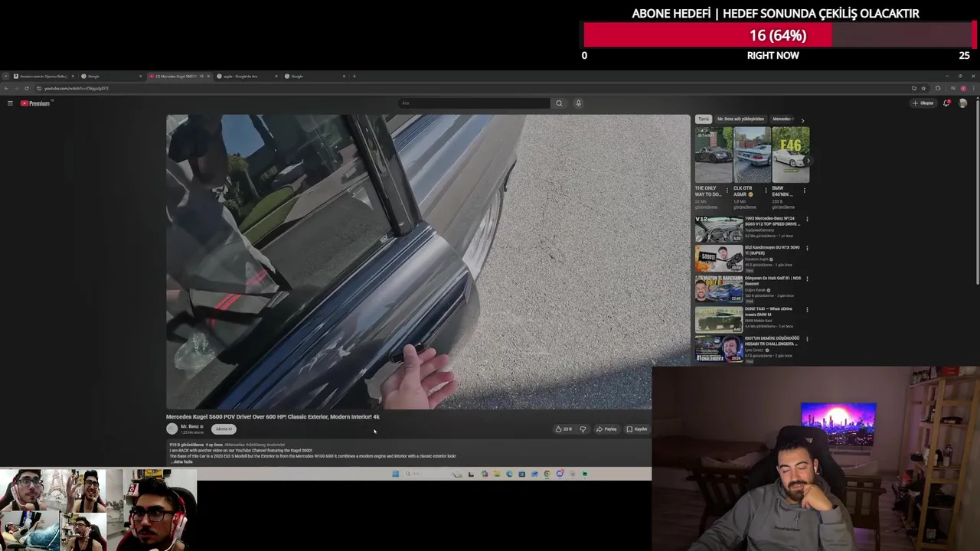Open a new browser tab
This screenshot has height=551, width=980.
pyautogui.click(x=354, y=76)
